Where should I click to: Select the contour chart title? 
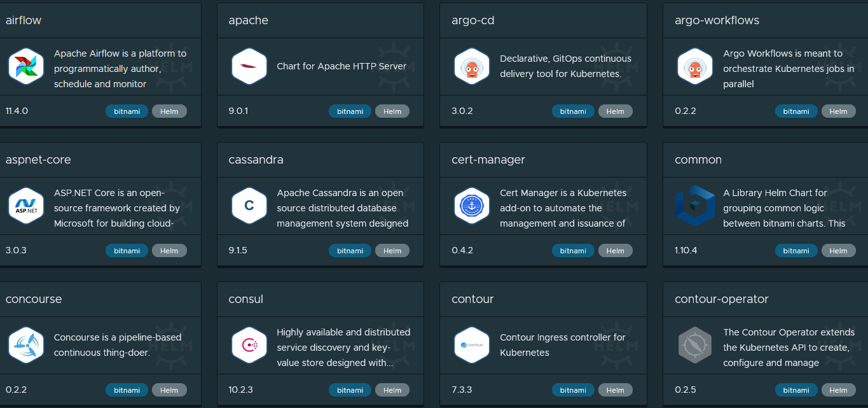[x=472, y=299]
